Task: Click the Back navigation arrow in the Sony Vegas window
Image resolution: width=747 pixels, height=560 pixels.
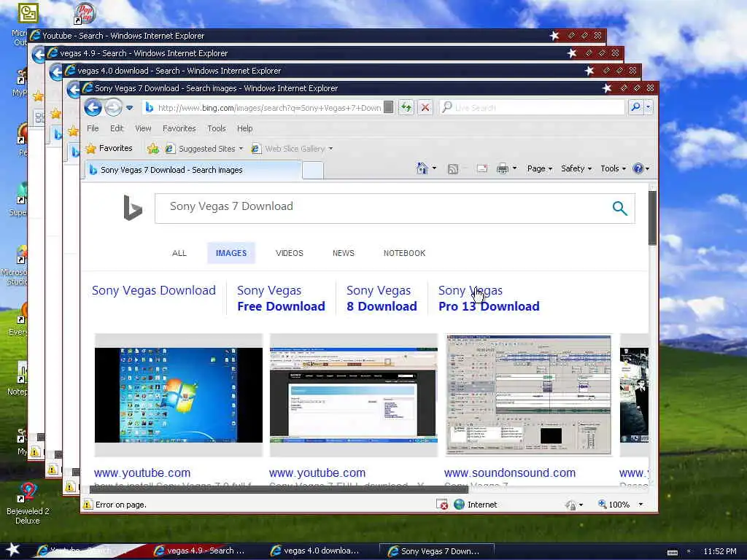Action: pyautogui.click(x=93, y=108)
